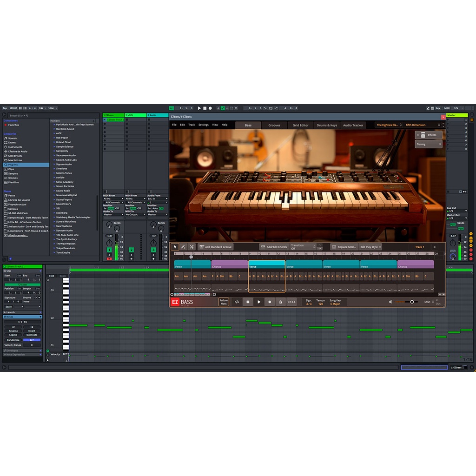
Task: Select the arrow pointer tool in EZbass
Action: coord(175,247)
